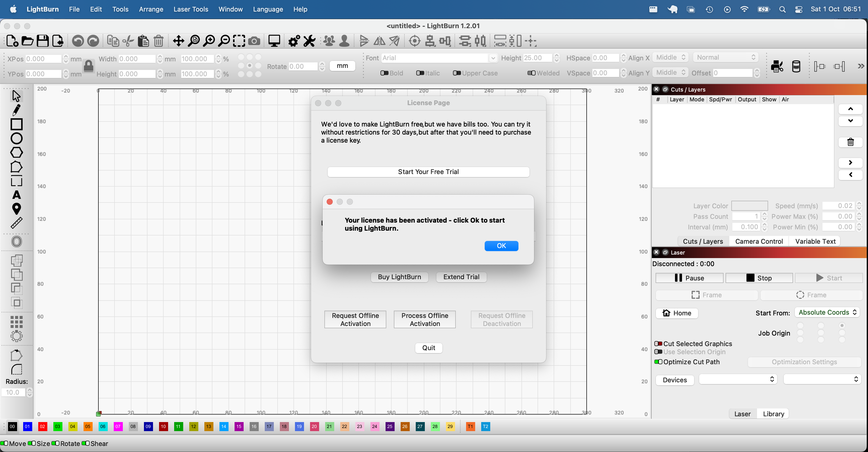
Task: Select the magenta 07 color swatch
Action: pyautogui.click(x=118, y=426)
